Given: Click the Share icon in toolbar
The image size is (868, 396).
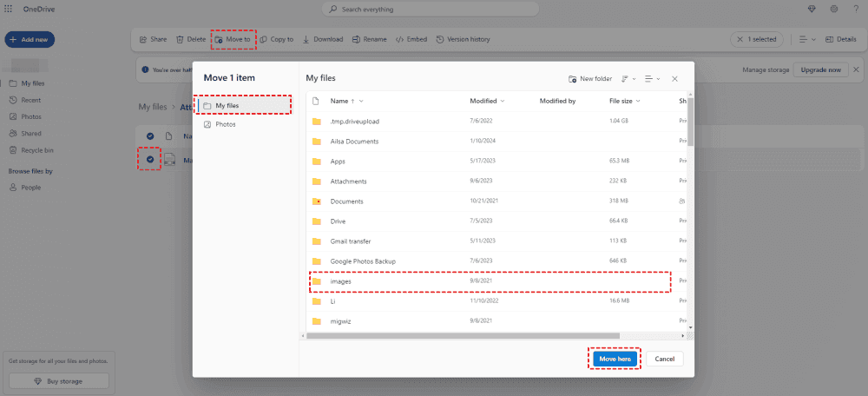Looking at the screenshot, I should coord(143,39).
